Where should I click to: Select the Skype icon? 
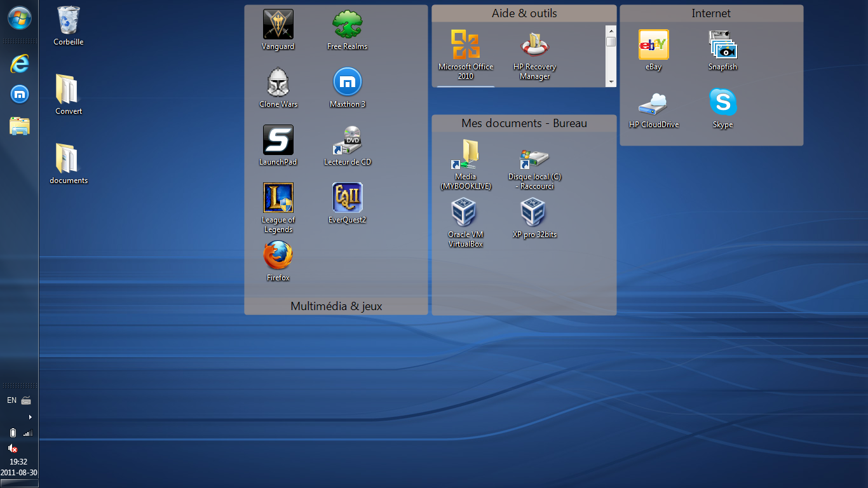(722, 108)
